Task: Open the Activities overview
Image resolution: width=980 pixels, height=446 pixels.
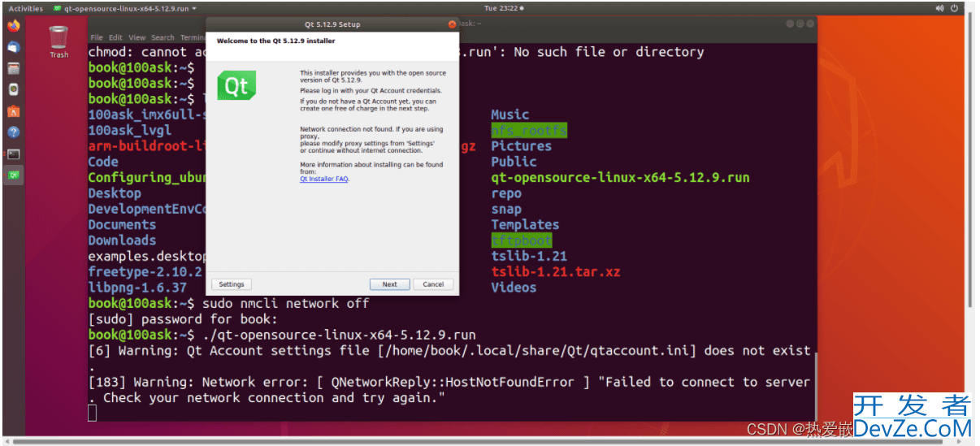Action: pyautogui.click(x=25, y=8)
